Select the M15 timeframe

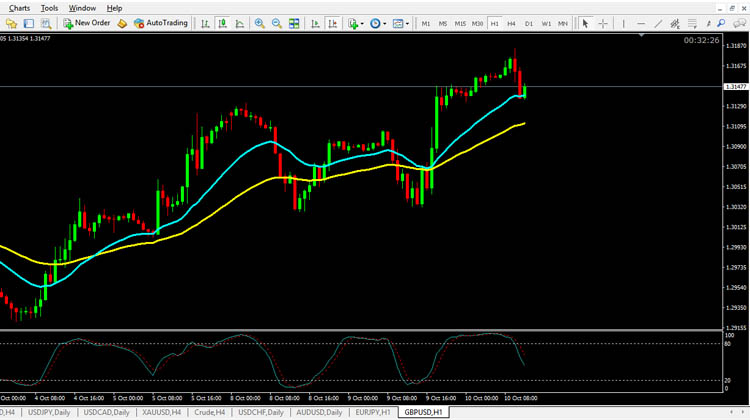coord(460,23)
